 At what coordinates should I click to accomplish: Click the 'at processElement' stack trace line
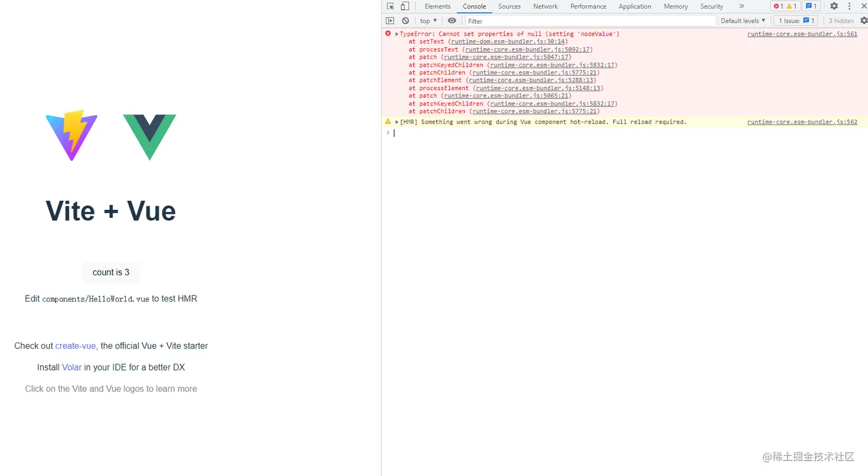(x=506, y=88)
